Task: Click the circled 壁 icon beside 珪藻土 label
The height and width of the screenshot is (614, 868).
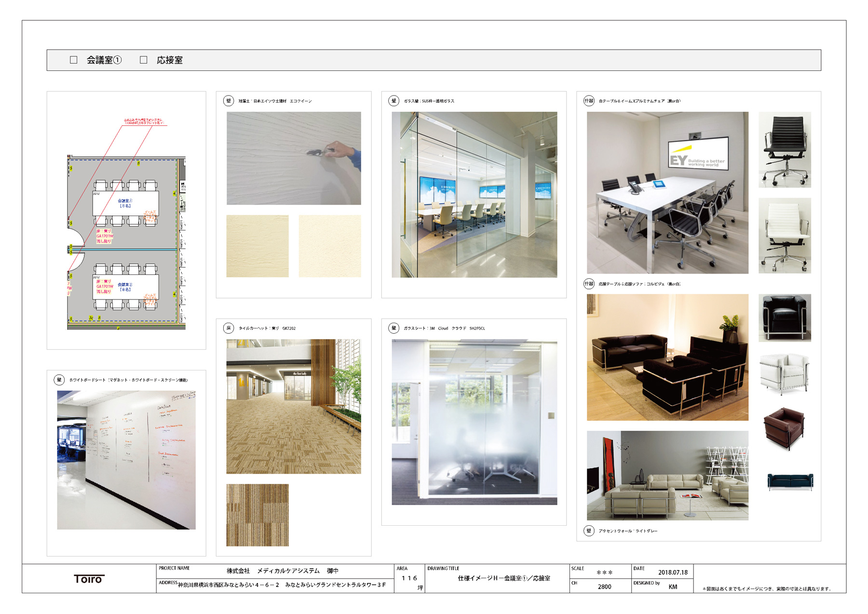Action: point(229,101)
